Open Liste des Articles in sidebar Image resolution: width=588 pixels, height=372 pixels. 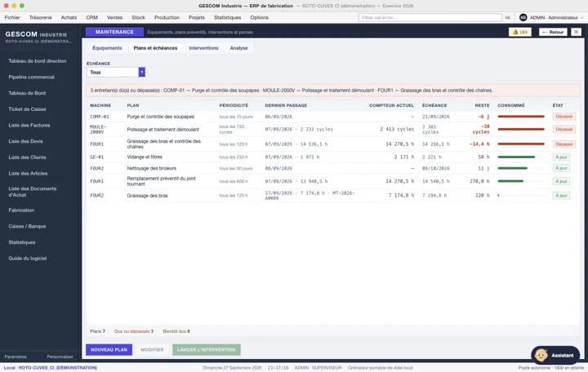28,174
